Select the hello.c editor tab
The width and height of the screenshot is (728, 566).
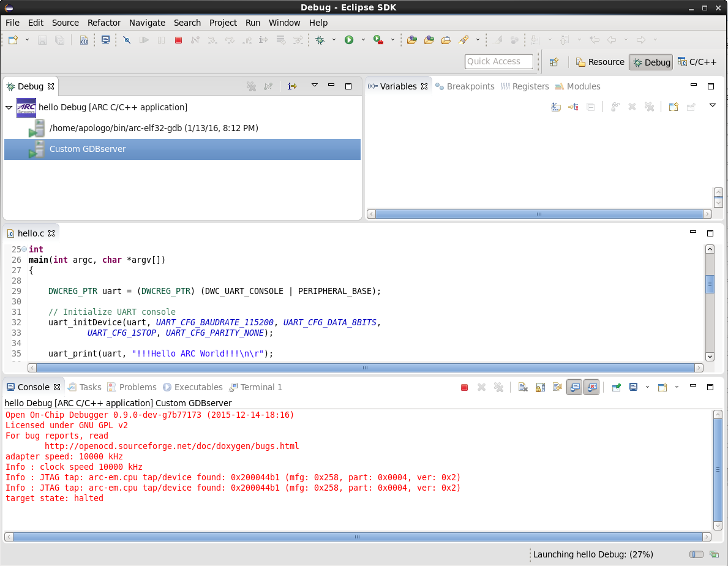[x=31, y=233]
